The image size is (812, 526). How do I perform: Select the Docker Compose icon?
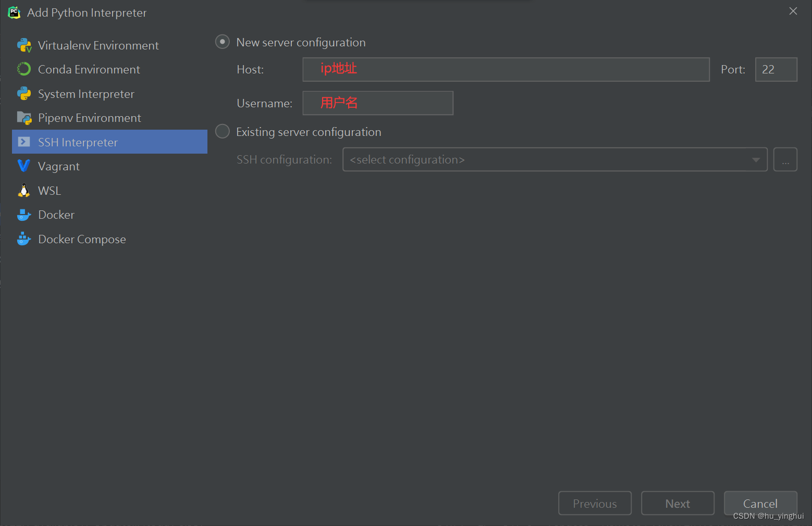[x=24, y=239]
